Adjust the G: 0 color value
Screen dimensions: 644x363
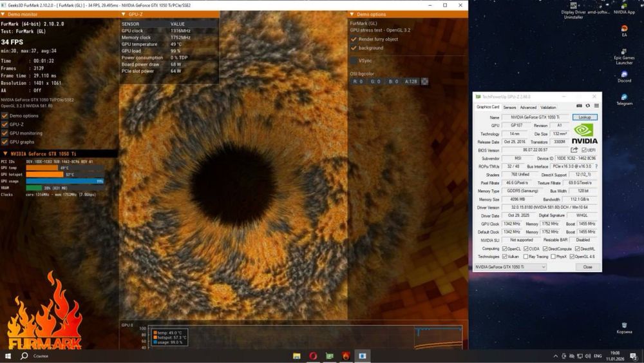(376, 81)
